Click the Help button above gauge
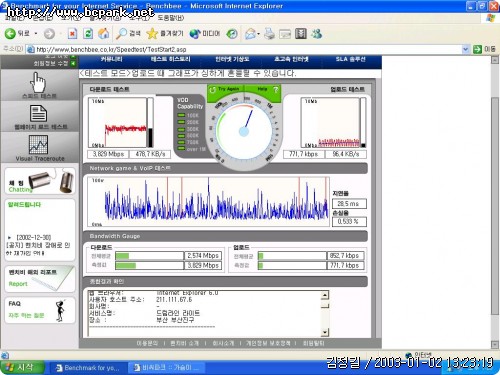This screenshot has width=500, height=375. click(262, 89)
